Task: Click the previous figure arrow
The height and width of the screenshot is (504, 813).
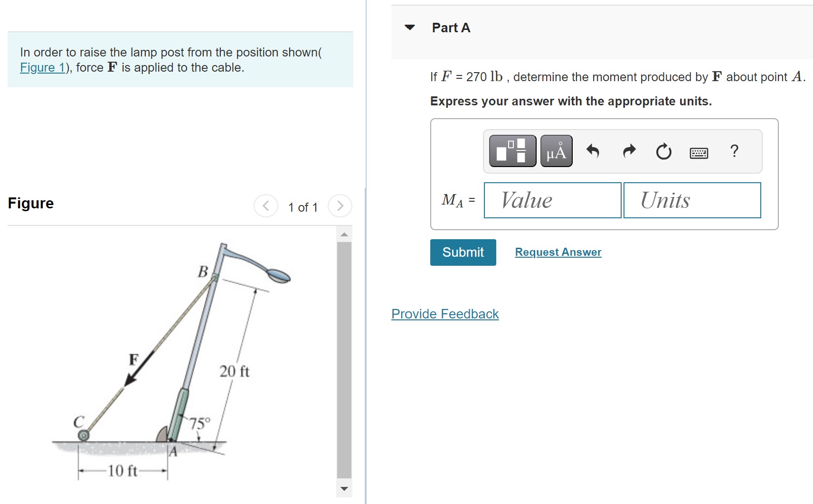Action: [266, 205]
